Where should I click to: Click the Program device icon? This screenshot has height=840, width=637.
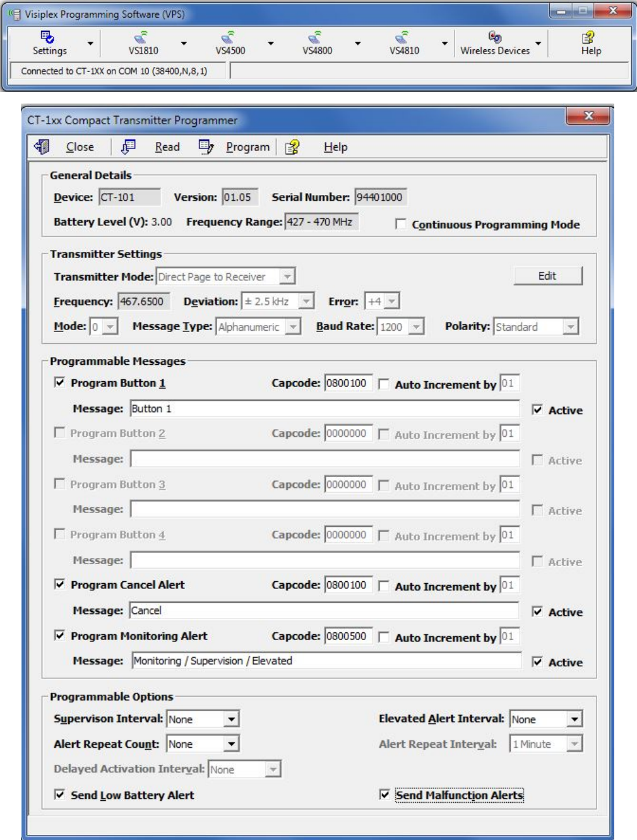tap(206, 146)
